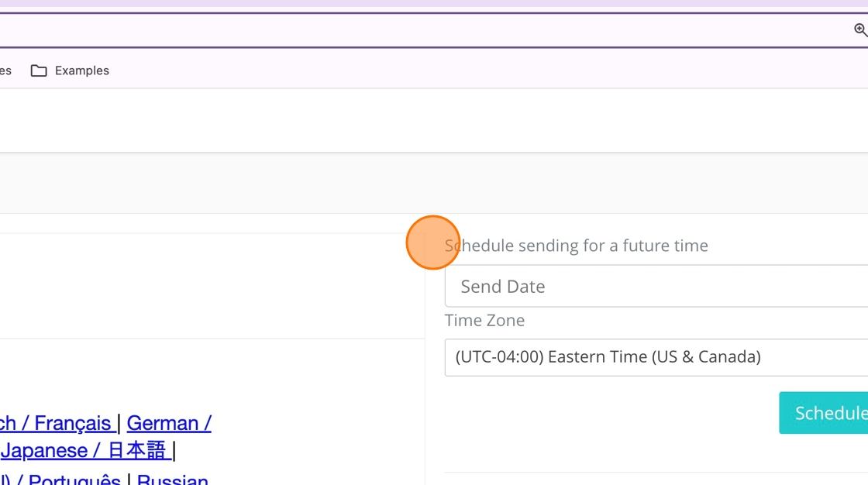Viewport: 868px width, 485px height.
Task: Click the lavender strip above the address bar
Action: [x=434, y=4]
